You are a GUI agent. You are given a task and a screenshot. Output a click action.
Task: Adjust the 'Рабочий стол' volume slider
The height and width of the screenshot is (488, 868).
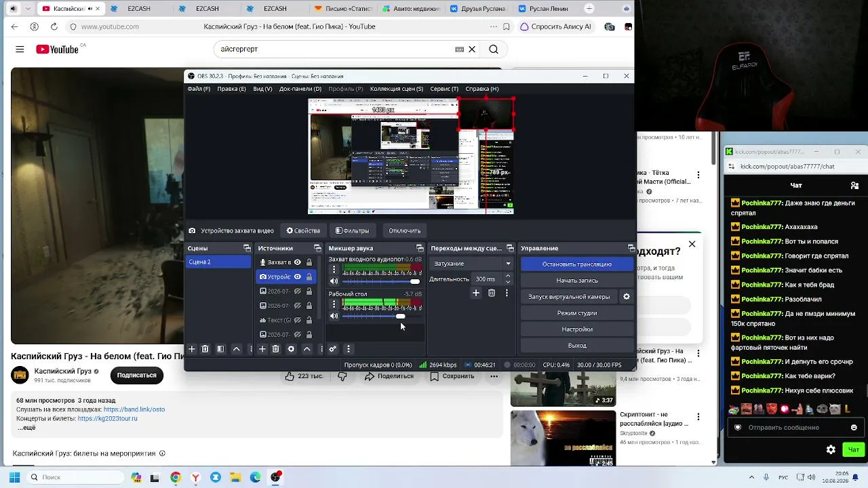click(382, 317)
